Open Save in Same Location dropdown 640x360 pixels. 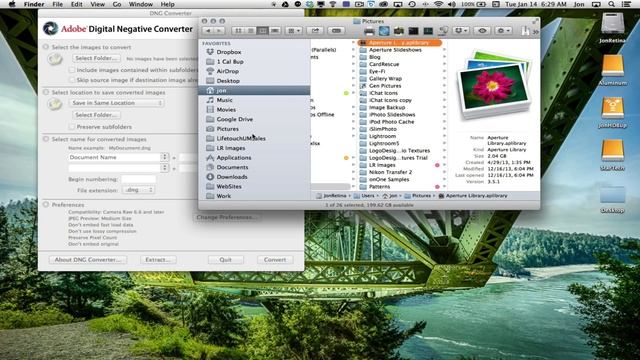click(x=117, y=103)
